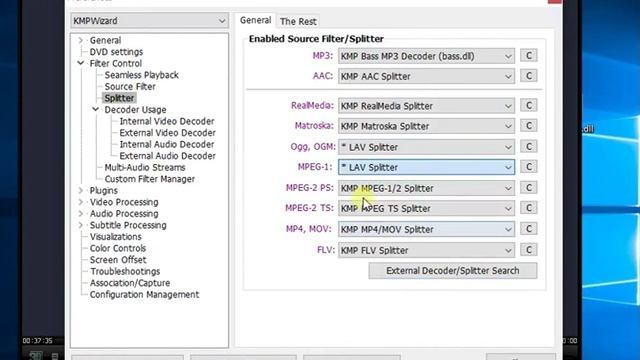Click the C button for RealMedia
This screenshot has height=360, width=640.
529,105
